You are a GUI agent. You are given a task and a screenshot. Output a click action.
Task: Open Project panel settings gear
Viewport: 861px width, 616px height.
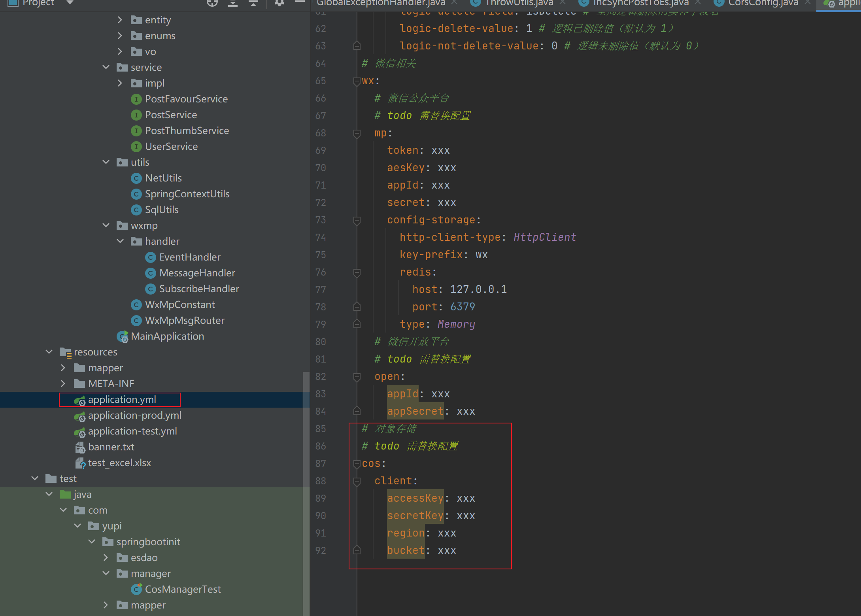pyautogui.click(x=279, y=3)
